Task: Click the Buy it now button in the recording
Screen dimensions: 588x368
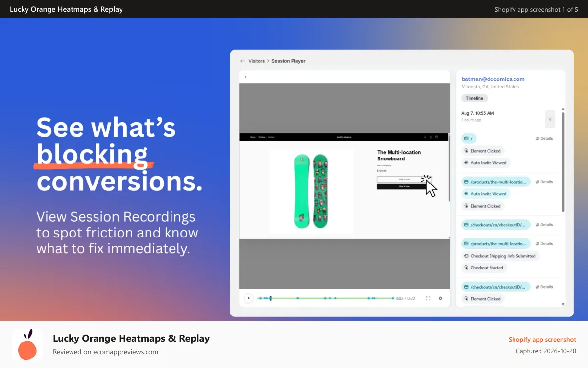Action: [404, 186]
